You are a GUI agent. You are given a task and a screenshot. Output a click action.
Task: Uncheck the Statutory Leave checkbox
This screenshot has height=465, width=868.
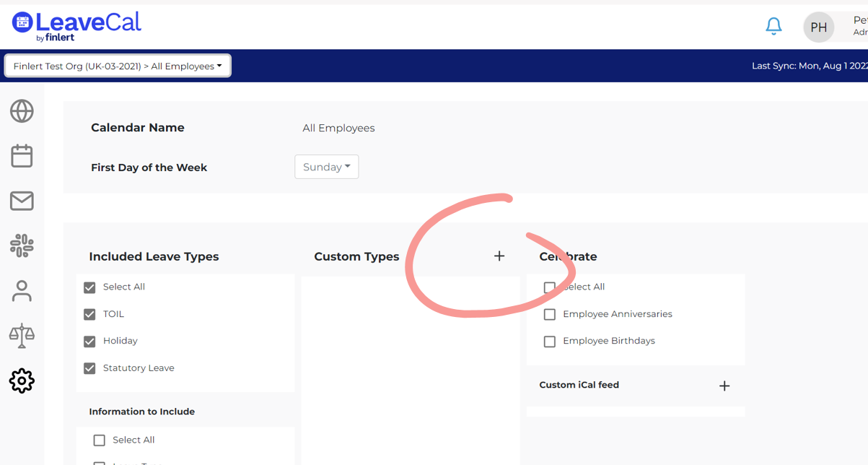pyautogui.click(x=89, y=368)
